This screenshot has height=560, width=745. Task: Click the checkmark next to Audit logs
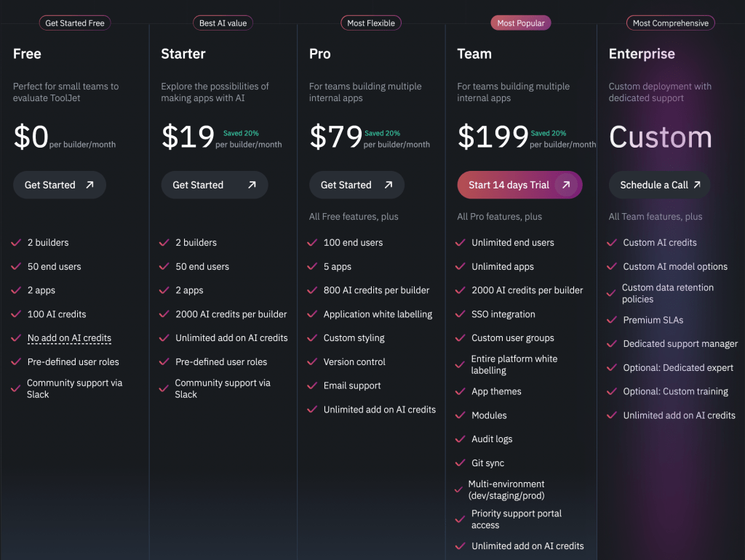(x=459, y=439)
